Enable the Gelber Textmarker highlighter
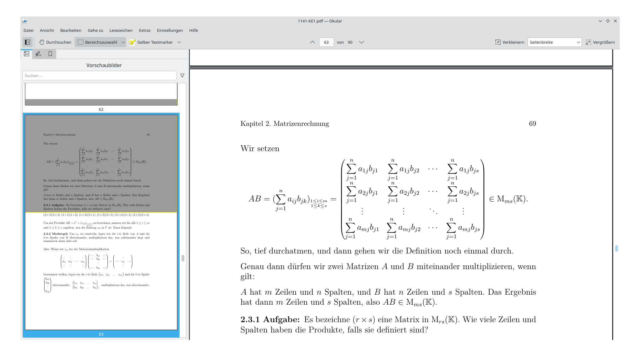Viewport: 640px width, 364px height. (x=152, y=42)
